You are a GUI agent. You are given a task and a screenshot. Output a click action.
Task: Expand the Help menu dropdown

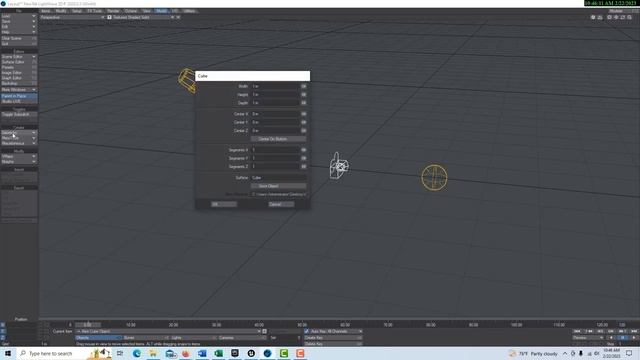19,32
